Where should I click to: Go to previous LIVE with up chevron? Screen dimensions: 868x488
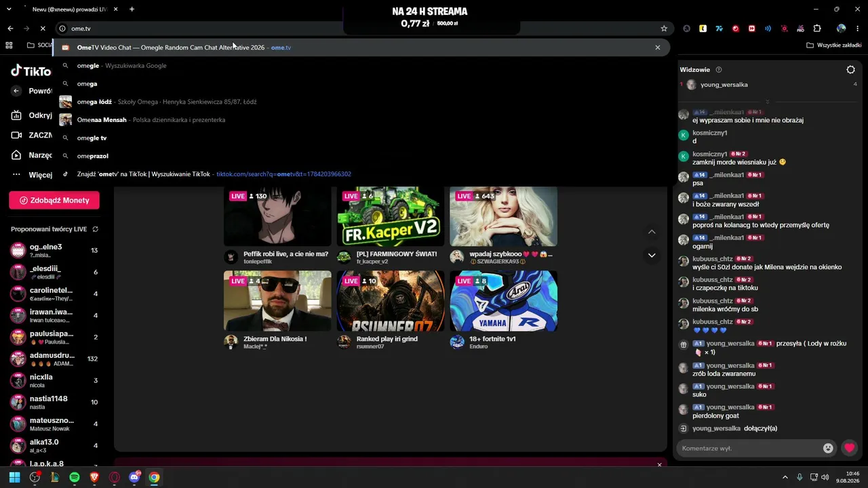coord(652,232)
